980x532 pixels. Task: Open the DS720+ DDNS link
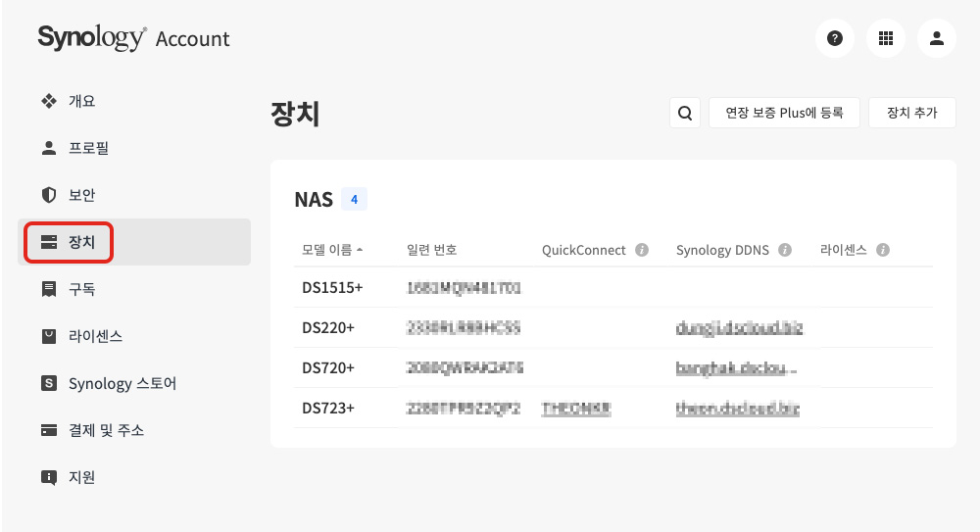(x=736, y=368)
